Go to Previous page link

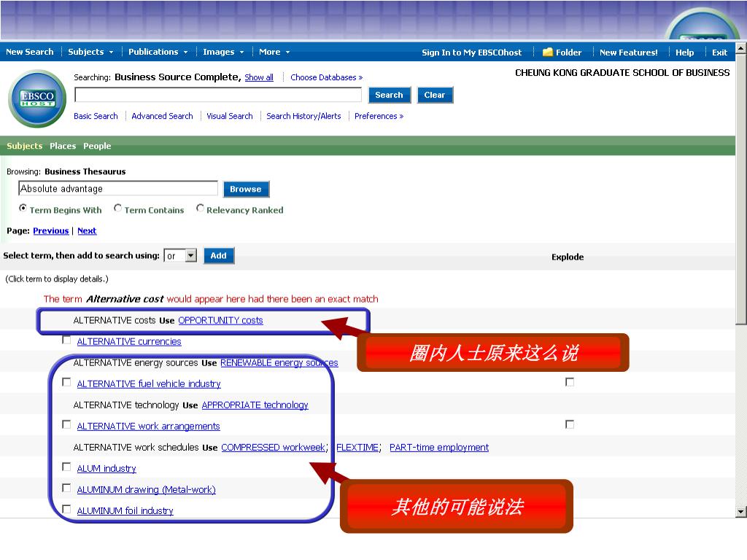click(51, 230)
